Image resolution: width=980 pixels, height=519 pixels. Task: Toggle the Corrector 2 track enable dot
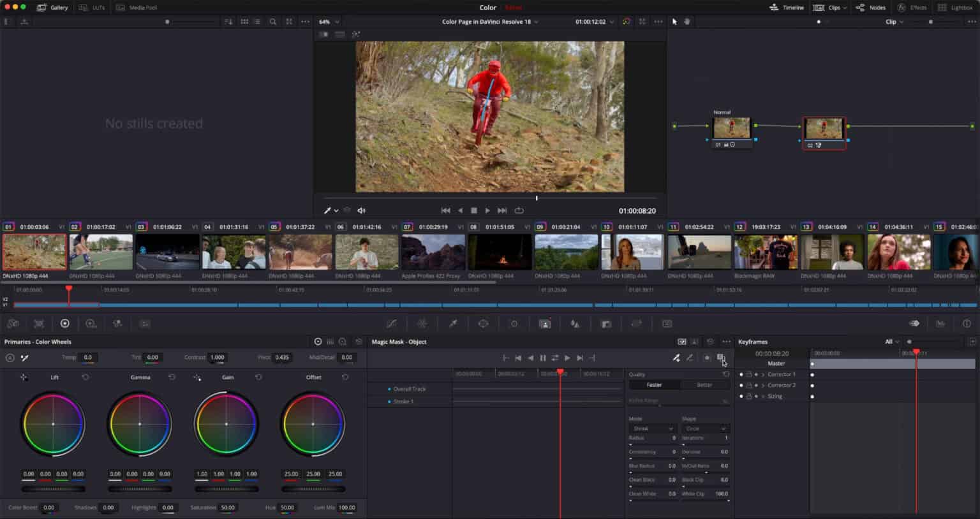741,386
